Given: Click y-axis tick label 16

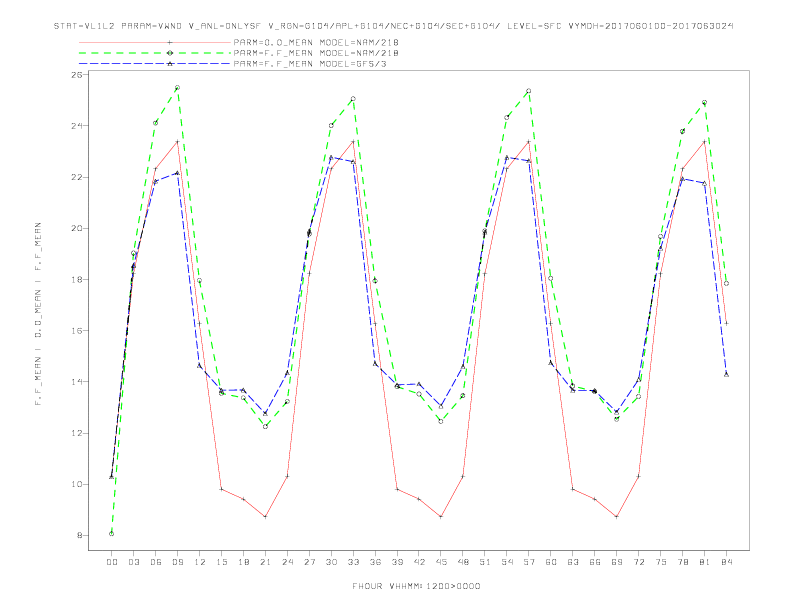Looking at the screenshot, I should click(77, 331).
